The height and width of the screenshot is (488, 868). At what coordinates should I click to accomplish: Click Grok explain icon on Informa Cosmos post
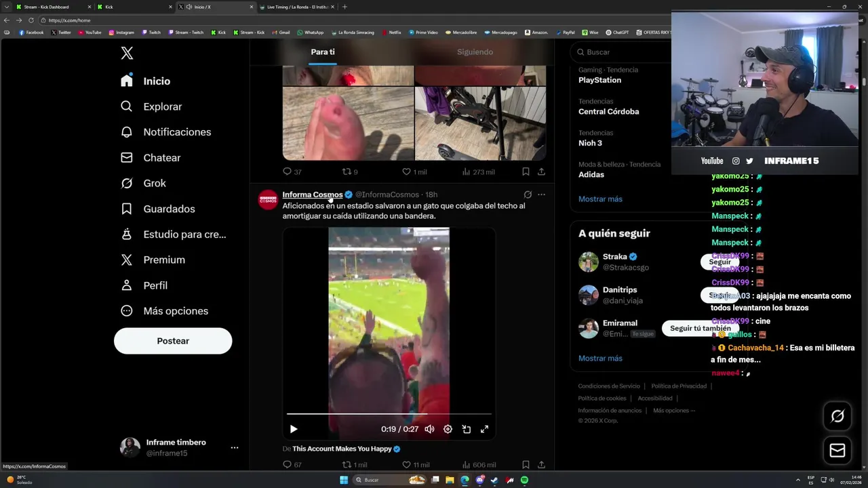coord(528,195)
